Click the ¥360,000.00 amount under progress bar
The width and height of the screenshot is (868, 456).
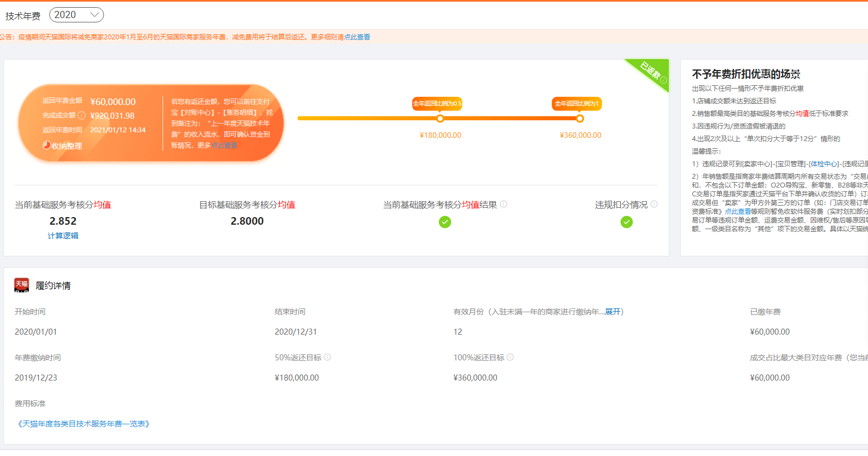[580, 135]
